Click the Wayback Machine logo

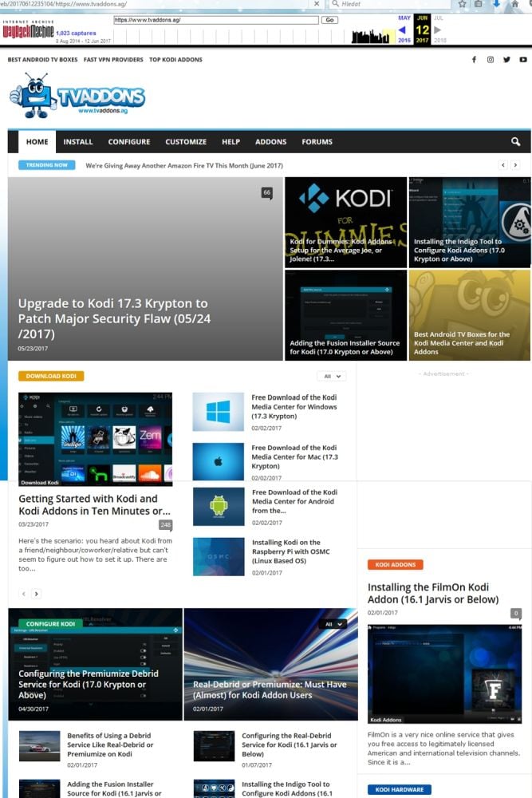click(x=27, y=30)
